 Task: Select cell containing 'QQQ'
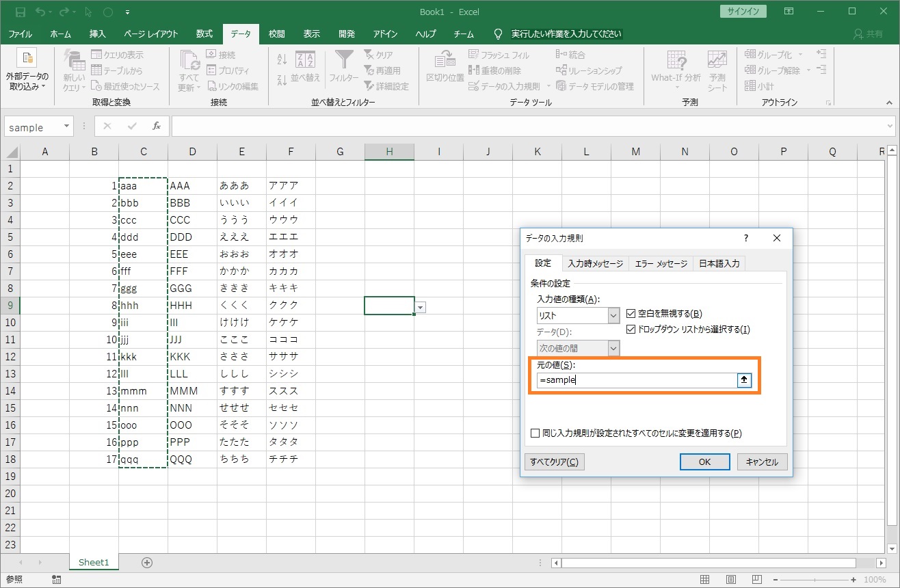coord(192,459)
